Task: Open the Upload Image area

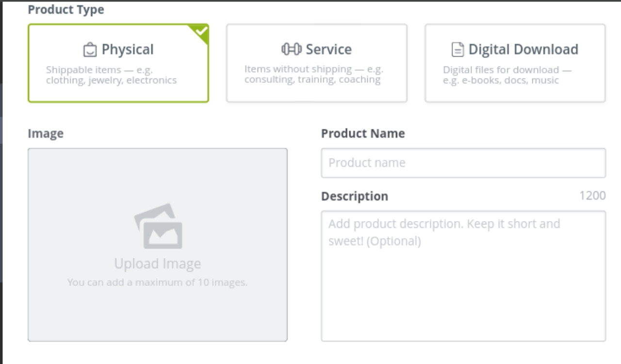Action: [x=158, y=245]
